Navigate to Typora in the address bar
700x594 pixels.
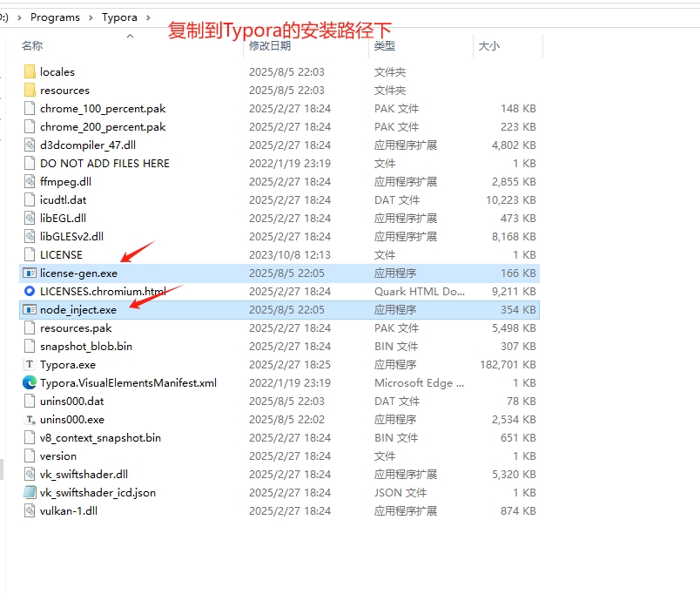119,17
